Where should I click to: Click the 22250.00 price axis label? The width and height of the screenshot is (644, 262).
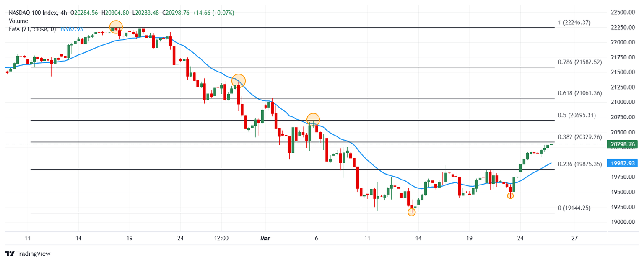[x=623, y=28]
